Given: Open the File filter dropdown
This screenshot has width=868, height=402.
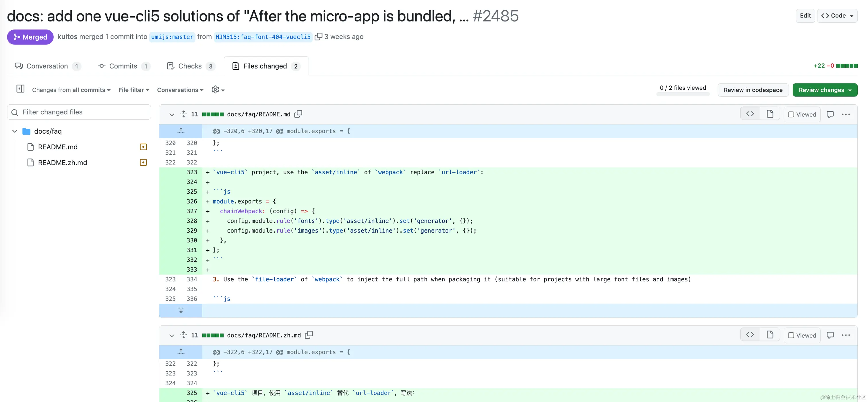Looking at the screenshot, I should tap(134, 90).
